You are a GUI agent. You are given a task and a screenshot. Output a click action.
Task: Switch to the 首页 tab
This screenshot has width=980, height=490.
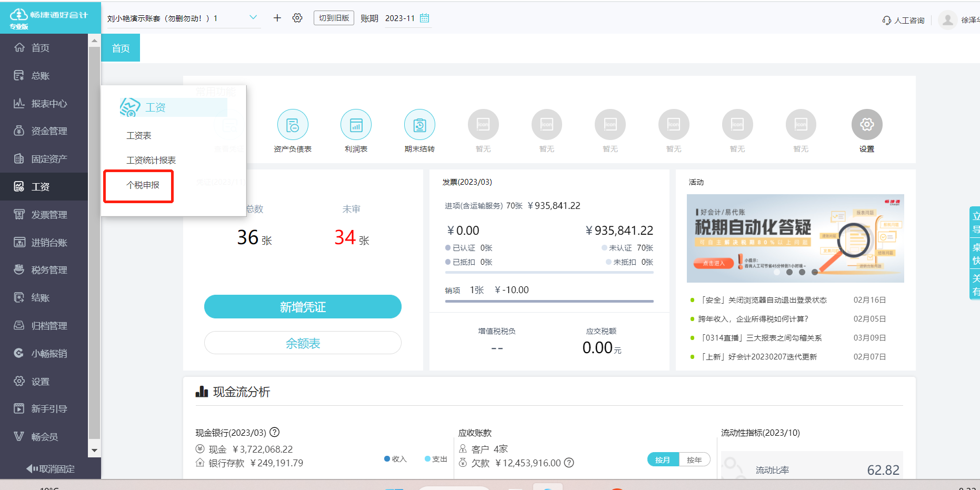coord(120,47)
